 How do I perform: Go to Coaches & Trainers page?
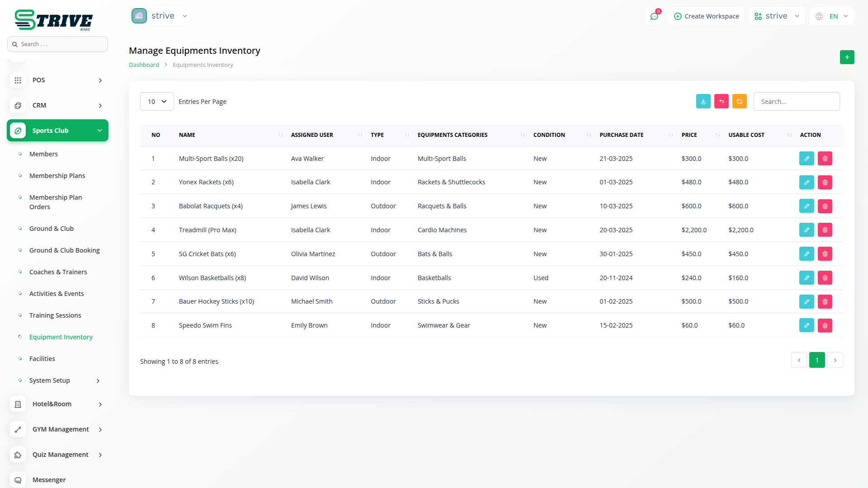[x=58, y=272]
